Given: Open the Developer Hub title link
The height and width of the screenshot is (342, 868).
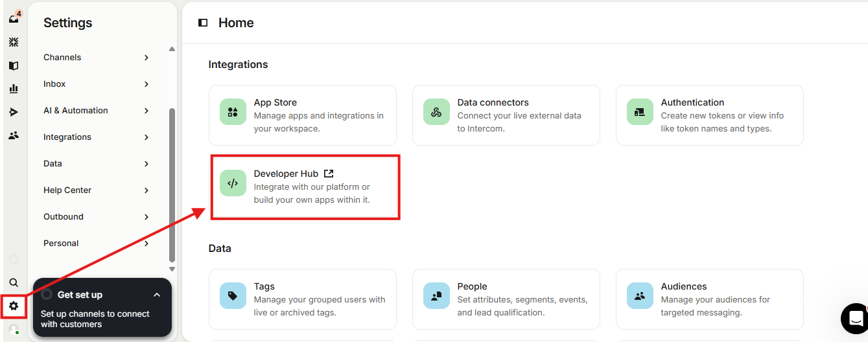Looking at the screenshot, I should 287,174.
